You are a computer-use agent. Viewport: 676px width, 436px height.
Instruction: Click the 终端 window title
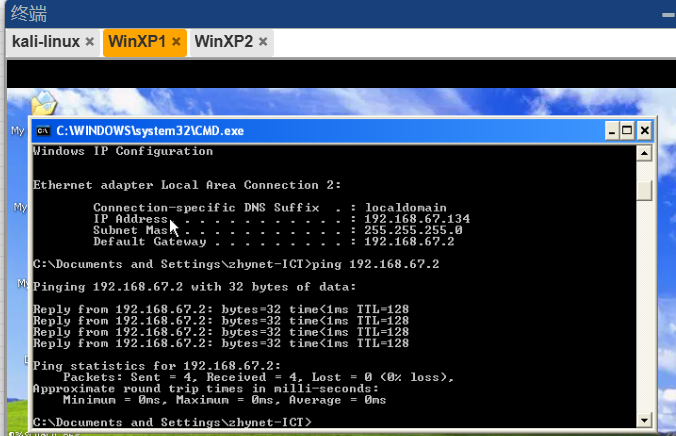pos(28,13)
